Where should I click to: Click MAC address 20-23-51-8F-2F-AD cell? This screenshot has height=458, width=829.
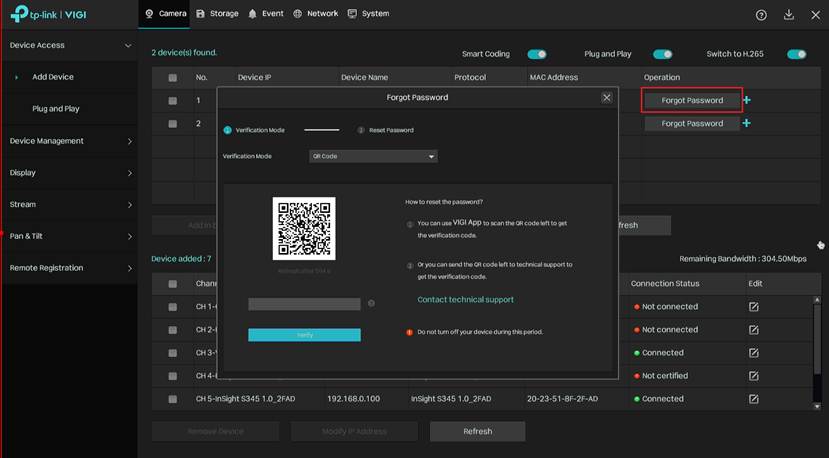562,399
